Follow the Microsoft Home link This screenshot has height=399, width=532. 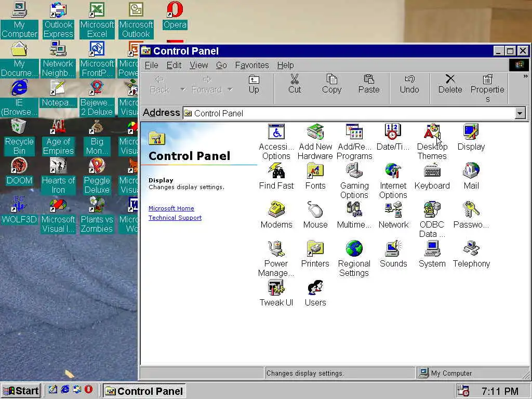[171, 208]
